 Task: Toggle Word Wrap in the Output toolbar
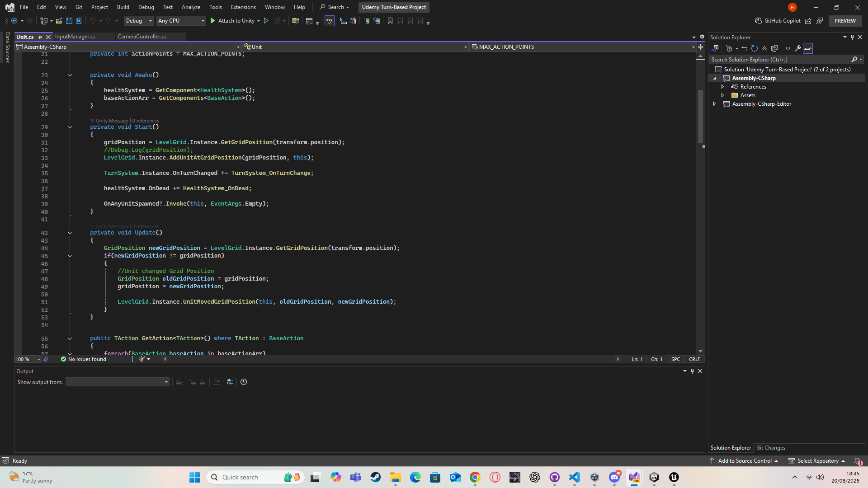point(230,382)
